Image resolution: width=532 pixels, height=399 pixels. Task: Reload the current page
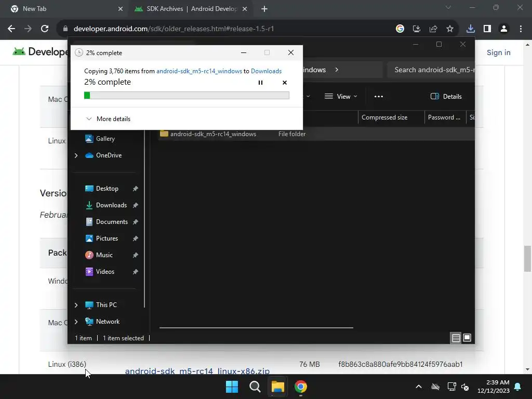pos(45,29)
